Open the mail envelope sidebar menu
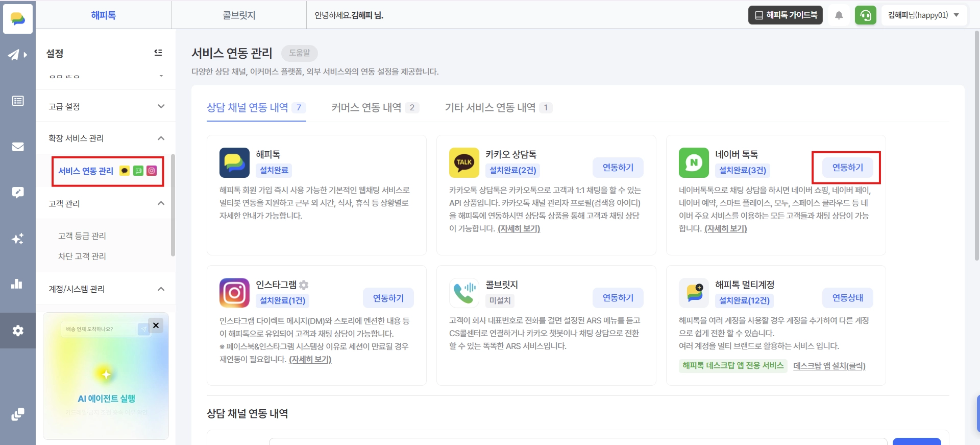980x445 pixels. click(x=18, y=147)
